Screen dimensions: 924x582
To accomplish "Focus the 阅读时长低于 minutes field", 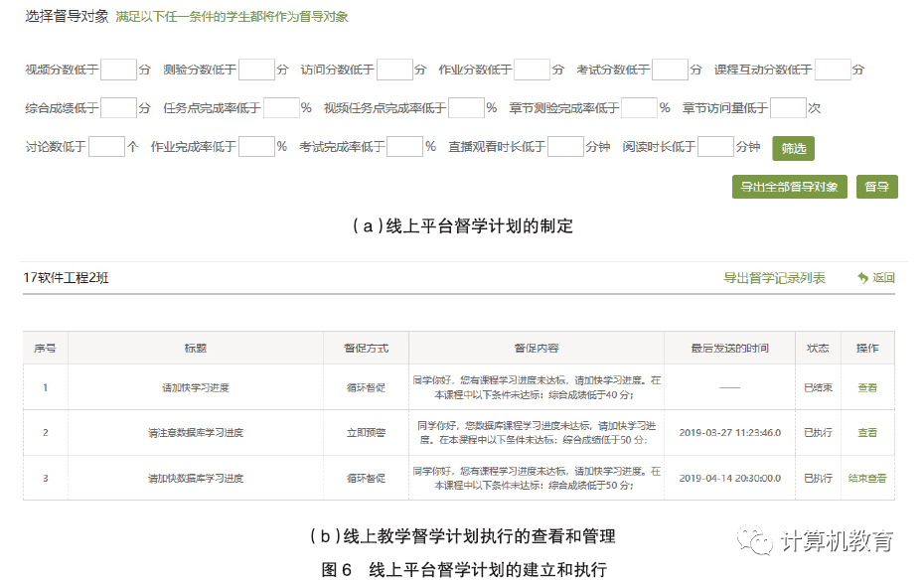I will 715,147.
